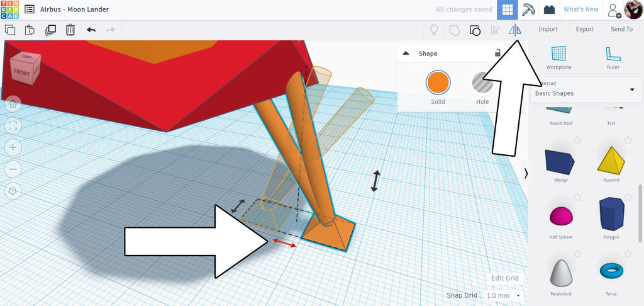644x306 pixels.
Task: Open Basic Shapes category dropdown
Action: (586, 89)
